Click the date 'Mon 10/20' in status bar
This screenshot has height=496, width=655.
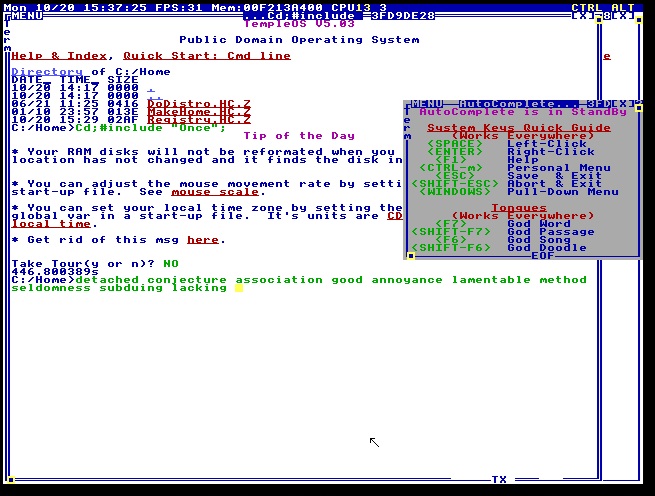click(x=39, y=8)
